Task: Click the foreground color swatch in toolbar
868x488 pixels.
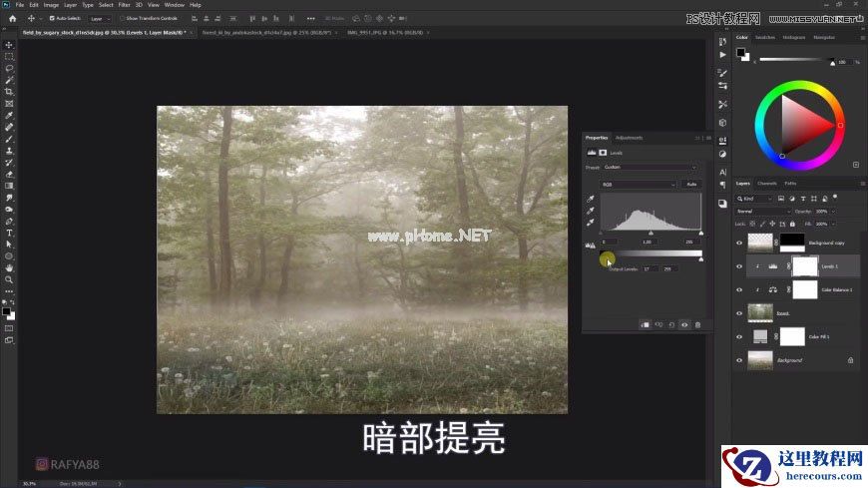Action: pyautogui.click(x=6, y=311)
